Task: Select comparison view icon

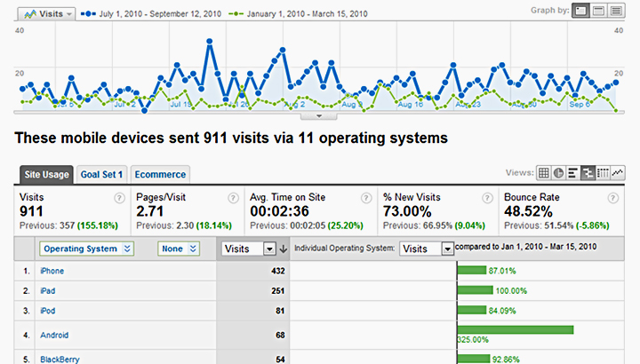Action: coord(588,173)
